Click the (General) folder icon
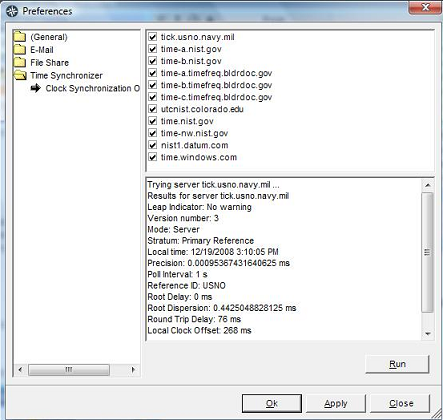This screenshot has height=420, width=443. [20, 36]
